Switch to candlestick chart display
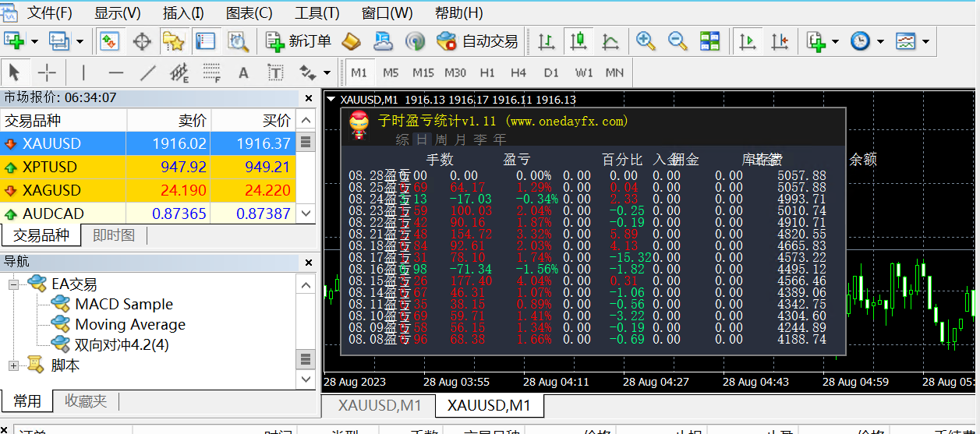 click(x=578, y=41)
